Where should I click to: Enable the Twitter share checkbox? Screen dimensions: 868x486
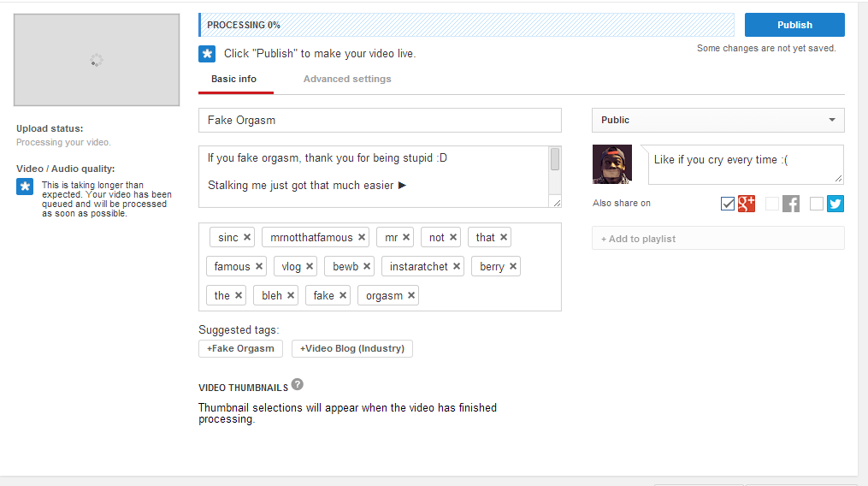click(816, 204)
